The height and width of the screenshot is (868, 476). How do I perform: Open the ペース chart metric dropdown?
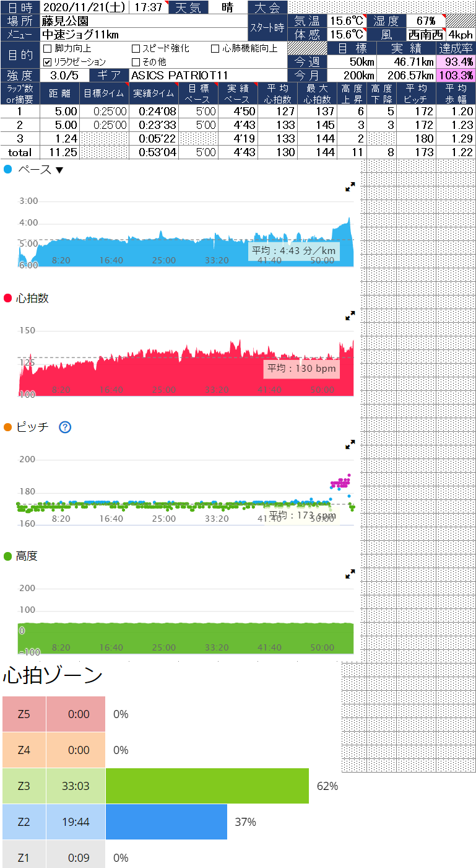(x=59, y=170)
